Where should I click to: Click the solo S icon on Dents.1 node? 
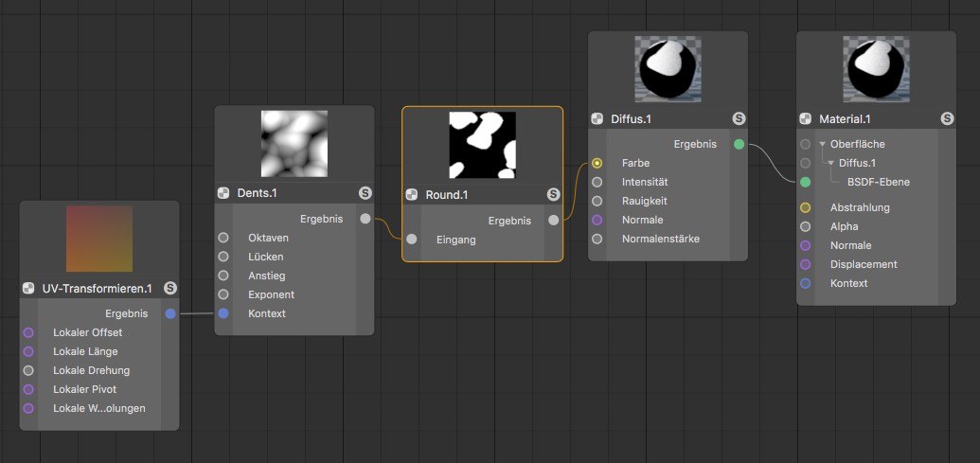[x=365, y=193]
